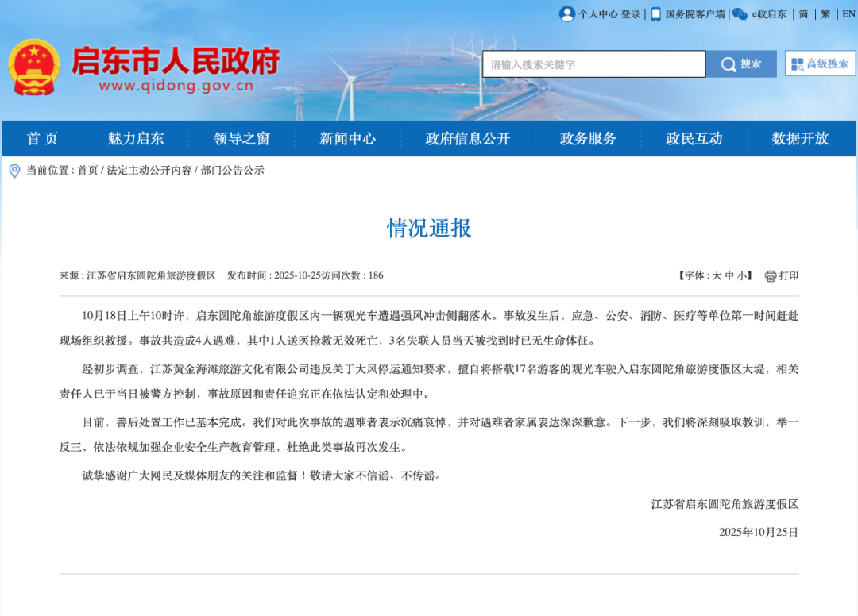Click the date 2025年10月25日 at bottom
This screenshot has height=616, width=858.
759,533
